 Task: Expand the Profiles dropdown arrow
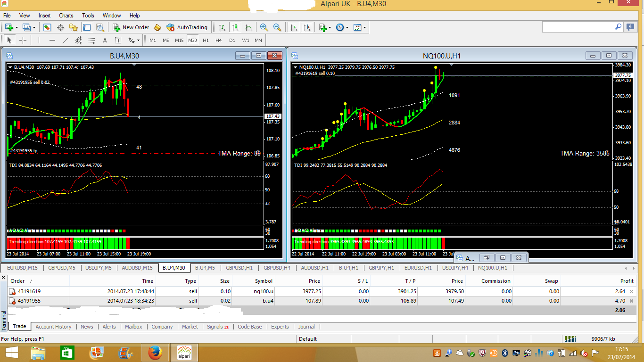point(34,27)
